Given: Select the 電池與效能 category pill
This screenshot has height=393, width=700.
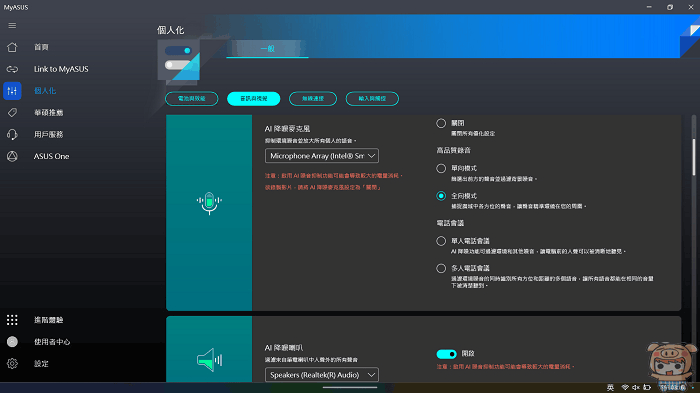Looking at the screenshot, I should [192, 99].
